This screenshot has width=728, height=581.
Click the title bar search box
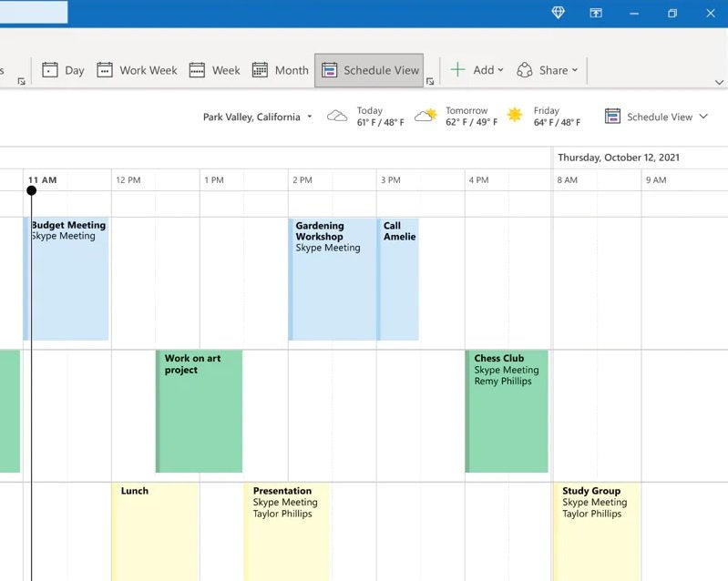coord(33,12)
